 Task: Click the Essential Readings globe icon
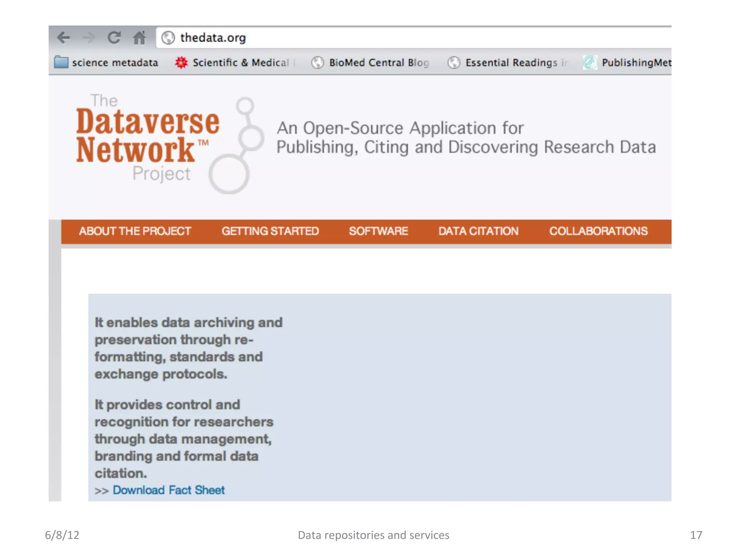pos(454,63)
